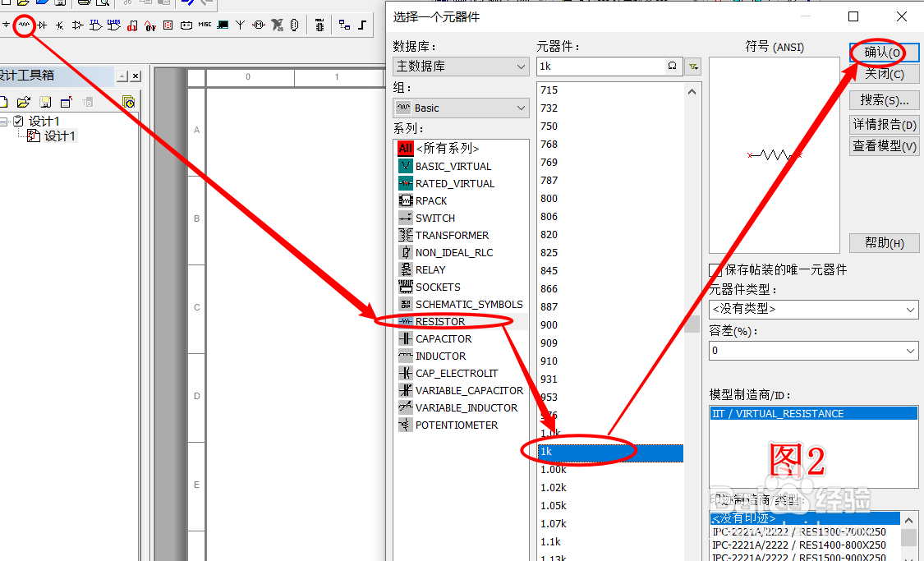This screenshot has height=561, width=924.
Task: Click the Place MCU toolbar icon
Action: [x=319, y=25]
